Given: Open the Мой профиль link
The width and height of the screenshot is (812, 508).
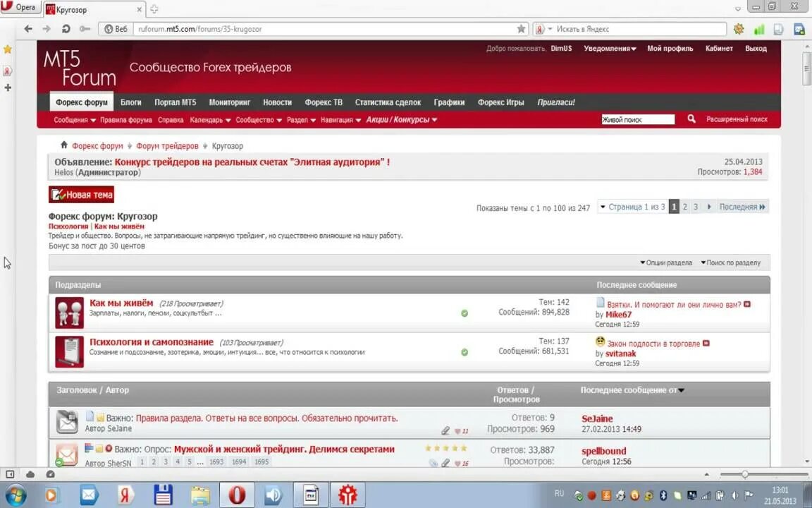Looking at the screenshot, I should point(670,48).
